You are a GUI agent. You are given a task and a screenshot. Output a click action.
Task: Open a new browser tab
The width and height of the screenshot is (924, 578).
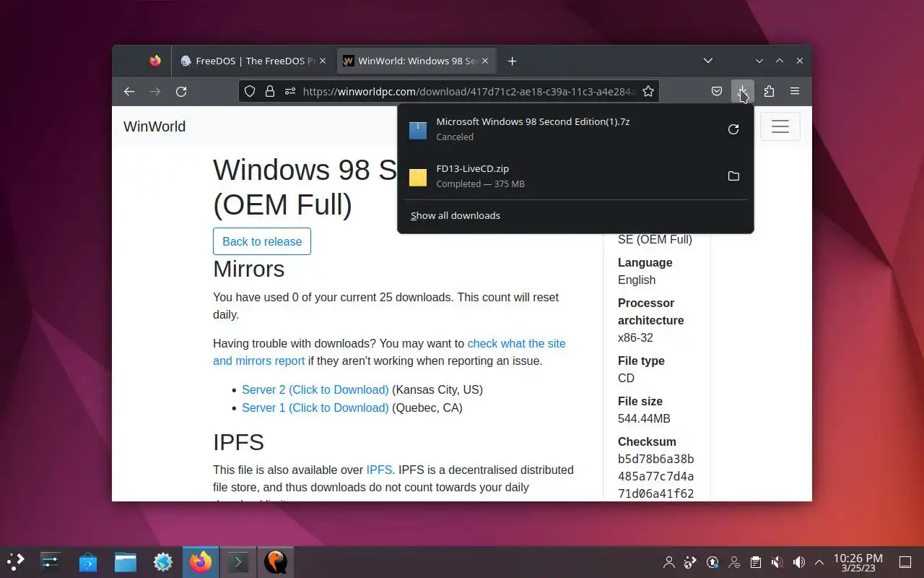click(512, 61)
